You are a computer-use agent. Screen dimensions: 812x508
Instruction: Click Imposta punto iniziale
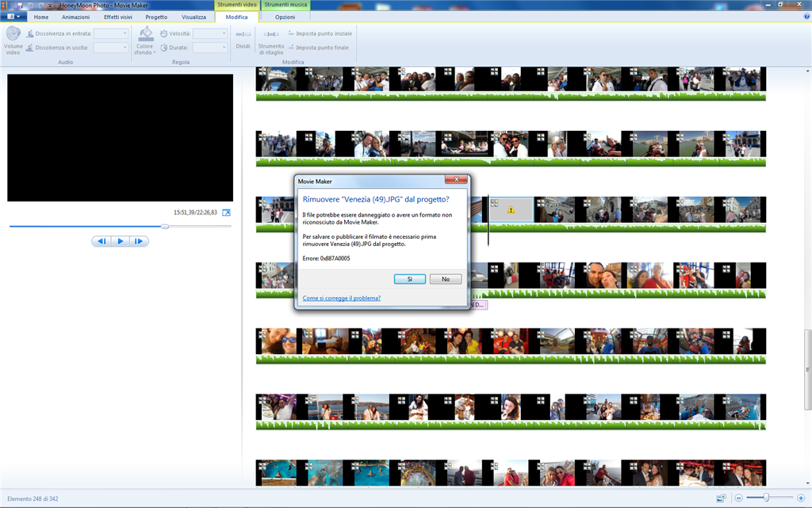point(320,33)
